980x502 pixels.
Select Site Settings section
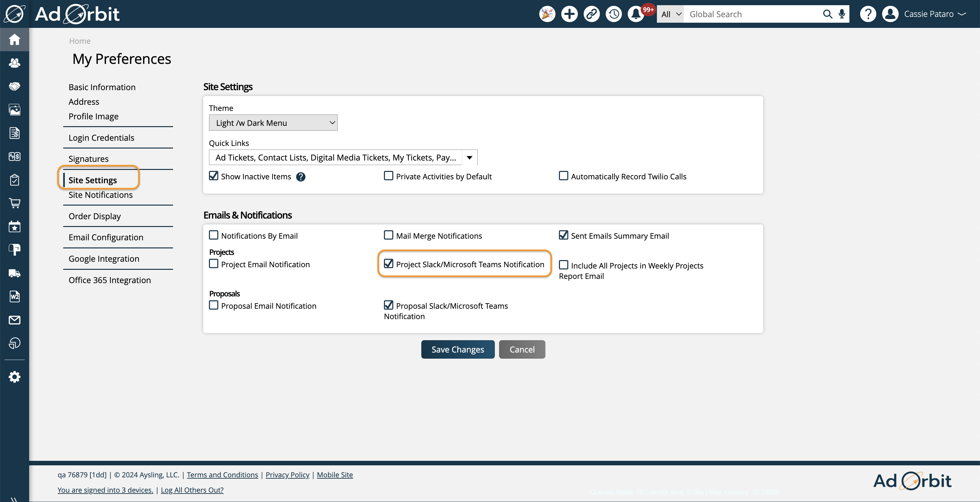pyautogui.click(x=92, y=180)
